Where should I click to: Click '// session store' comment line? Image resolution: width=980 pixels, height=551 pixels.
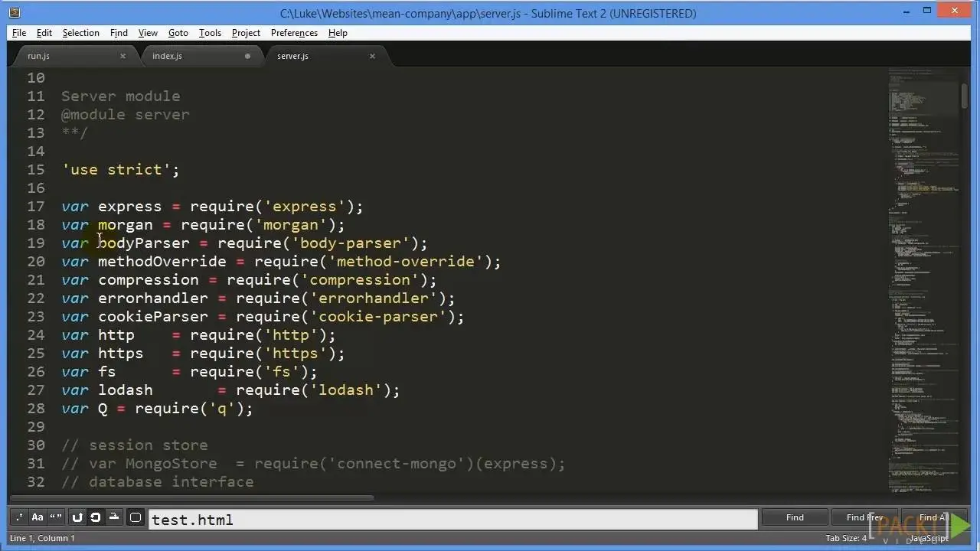click(135, 445)
